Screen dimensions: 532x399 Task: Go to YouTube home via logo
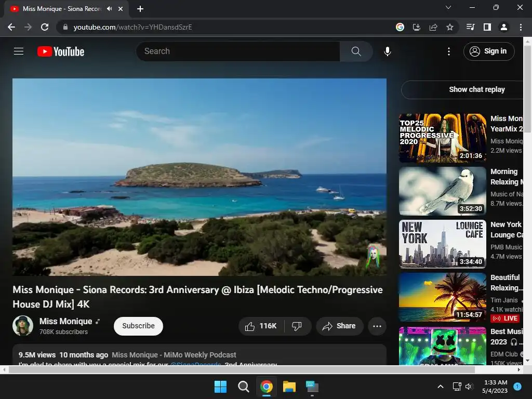(x=61, y=51)
